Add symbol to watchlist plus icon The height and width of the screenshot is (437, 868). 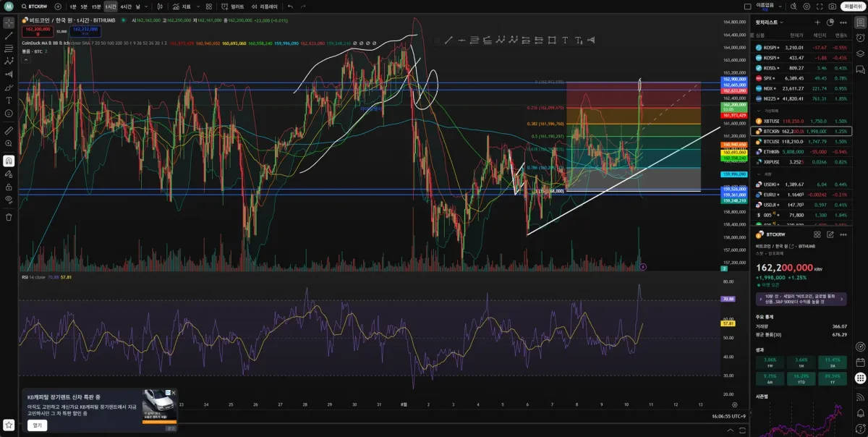pos(817,22)
